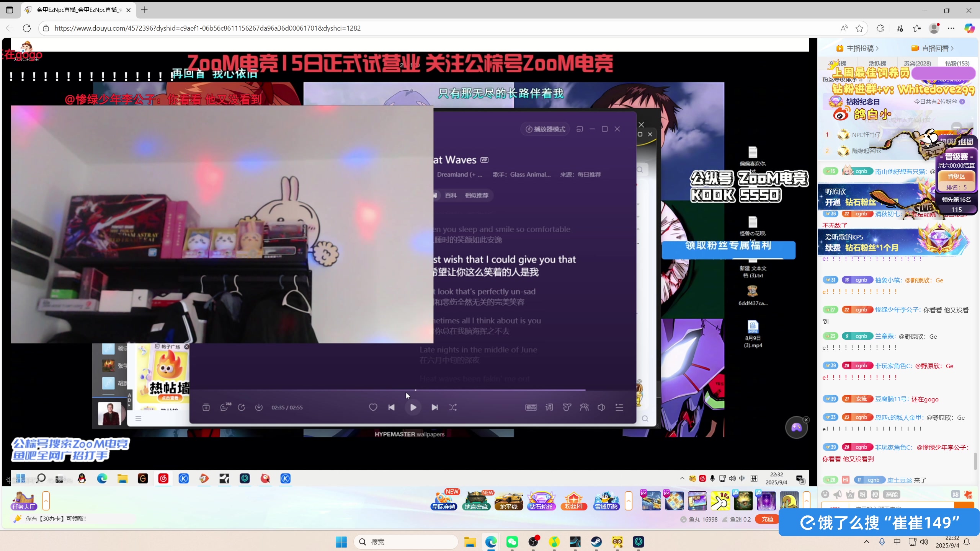The image size is (980, 551).
Task: Open system volume tray icon
Action: (x=924, y=542)
